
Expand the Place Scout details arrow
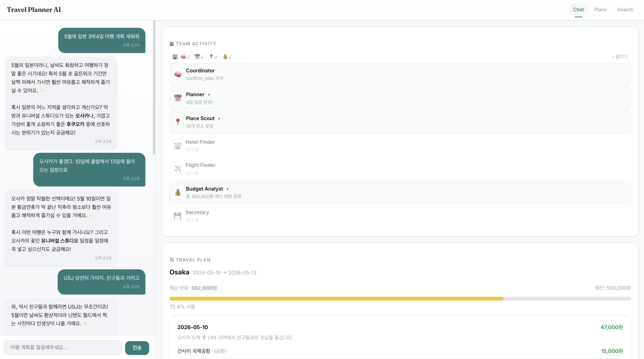click(219, 119)
